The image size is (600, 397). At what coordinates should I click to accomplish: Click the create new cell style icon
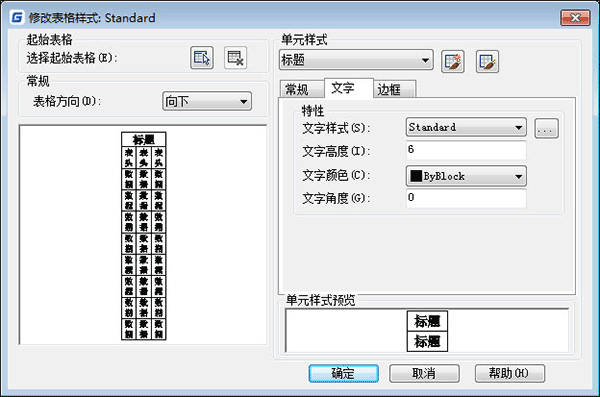point(453,62)
